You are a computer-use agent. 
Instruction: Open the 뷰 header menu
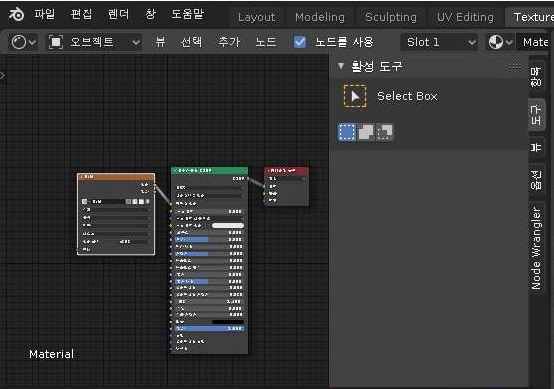point(160,42)
